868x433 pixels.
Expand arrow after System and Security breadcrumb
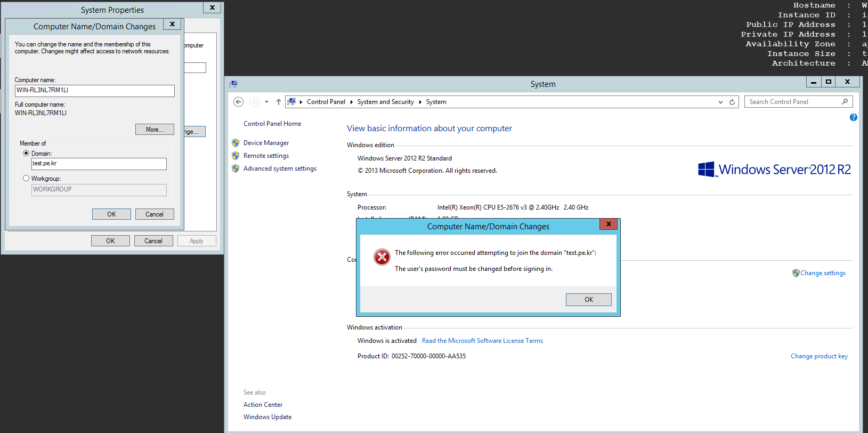click(x=420, y=102)
